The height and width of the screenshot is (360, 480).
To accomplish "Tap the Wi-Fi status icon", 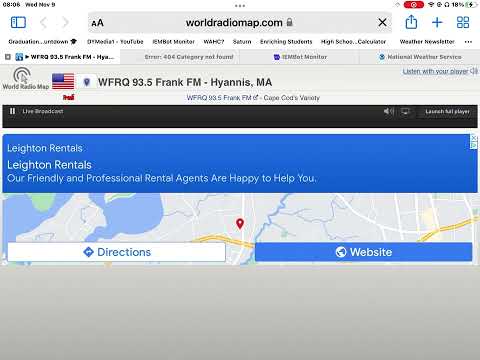I will click(x=431, y=5).
